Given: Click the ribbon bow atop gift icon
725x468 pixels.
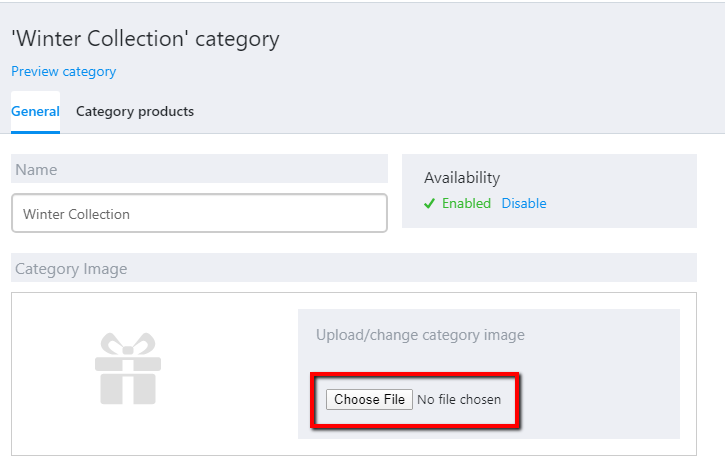Looking at the screenshot, I should pyautogui.click(x=128, y=344).
